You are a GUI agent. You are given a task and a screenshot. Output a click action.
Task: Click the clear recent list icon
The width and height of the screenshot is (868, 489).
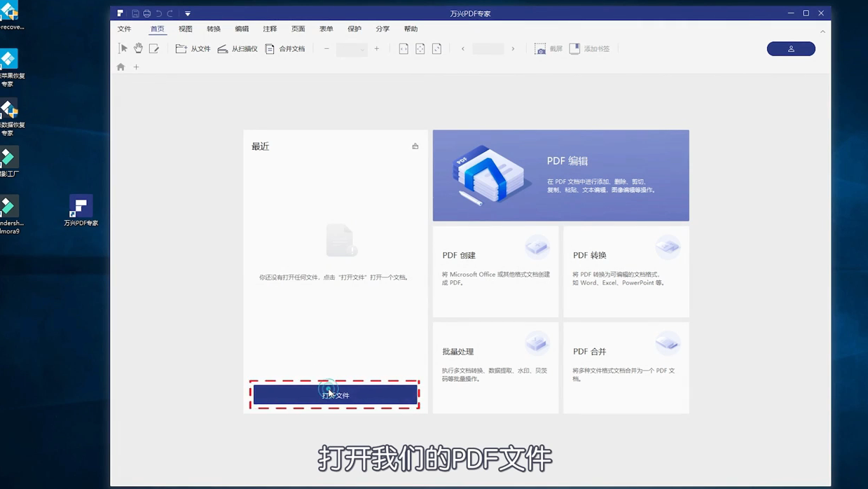[415, 146]
